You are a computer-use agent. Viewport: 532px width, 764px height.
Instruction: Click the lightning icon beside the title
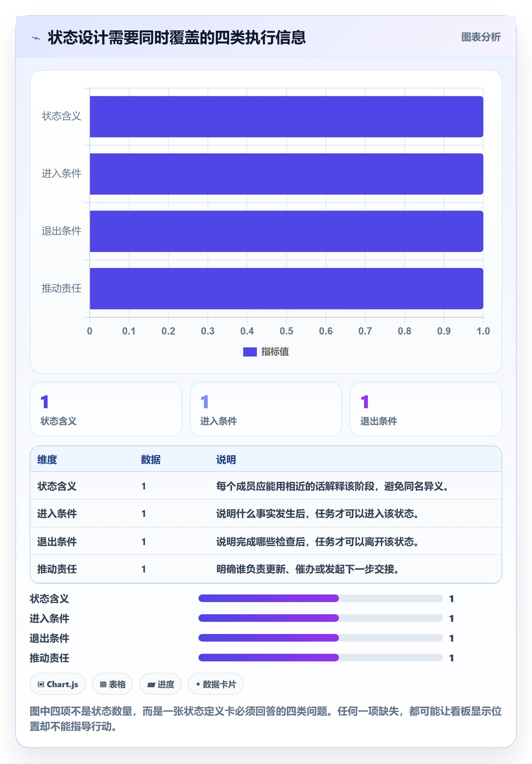tap(36, 38)
